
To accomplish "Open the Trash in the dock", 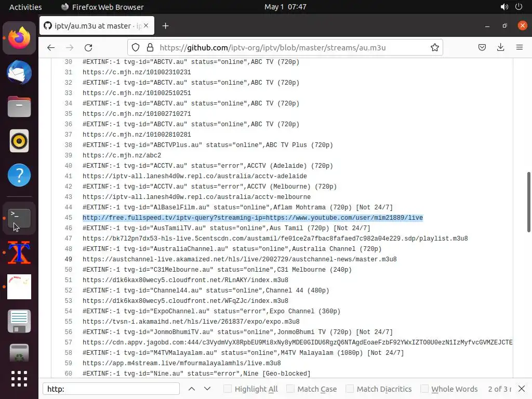I will pos(19,353).
